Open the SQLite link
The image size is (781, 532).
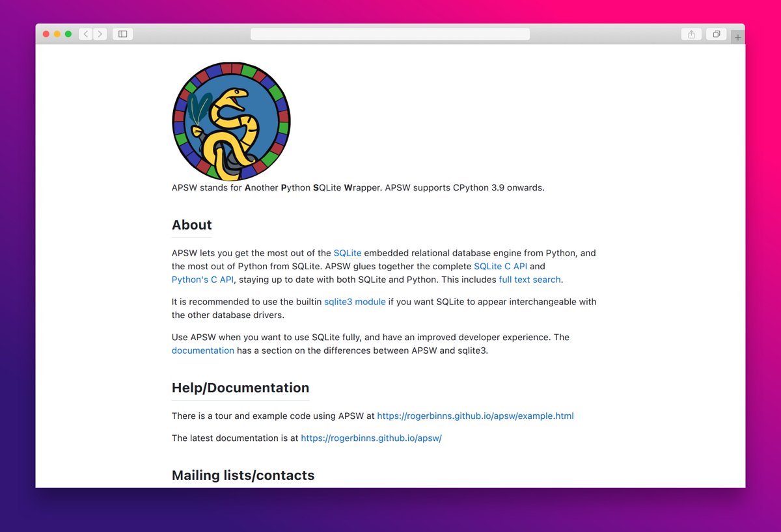[x=348, y=253]
